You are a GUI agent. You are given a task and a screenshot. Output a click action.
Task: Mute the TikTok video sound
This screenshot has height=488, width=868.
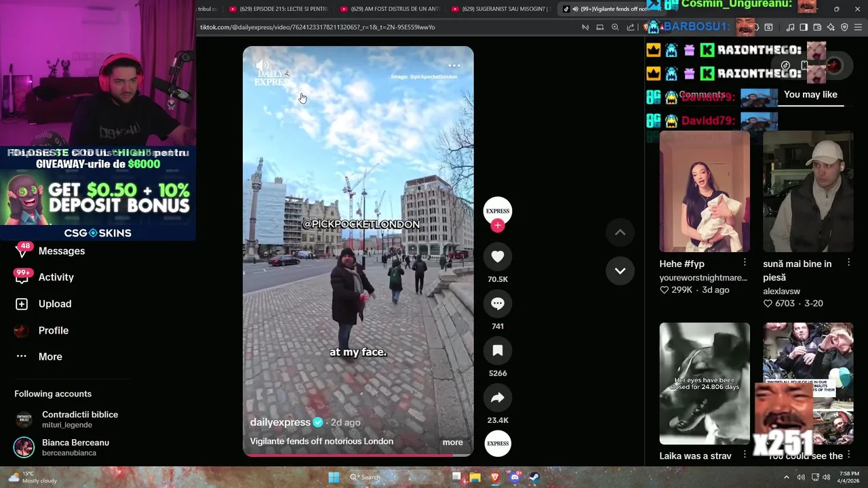coord(262,66)
